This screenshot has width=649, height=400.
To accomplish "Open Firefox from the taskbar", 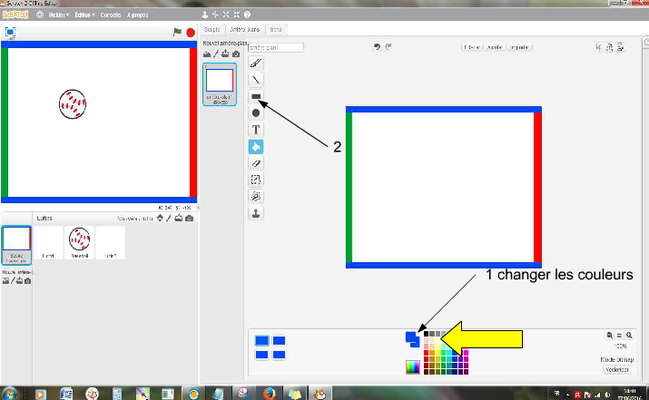I will [269, 393].
